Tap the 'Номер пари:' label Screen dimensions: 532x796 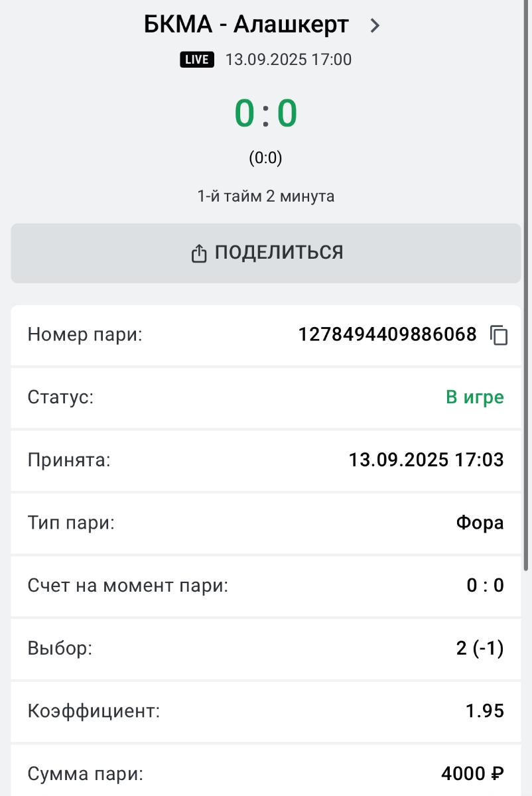click(x=85, y=335)
